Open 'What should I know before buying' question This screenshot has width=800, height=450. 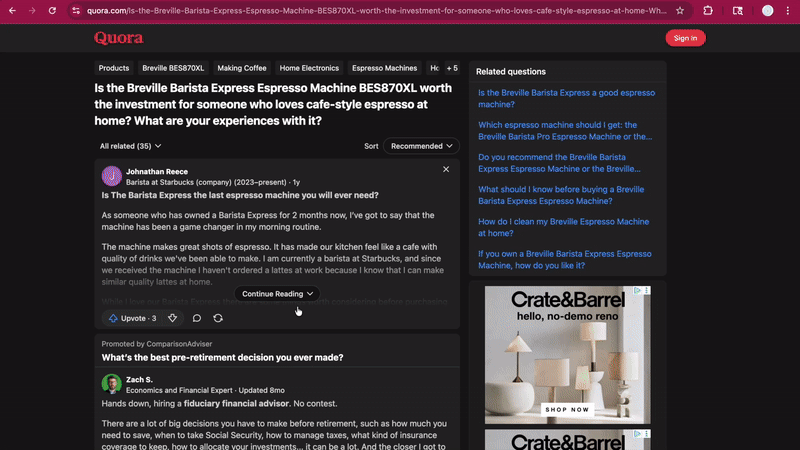561,195
